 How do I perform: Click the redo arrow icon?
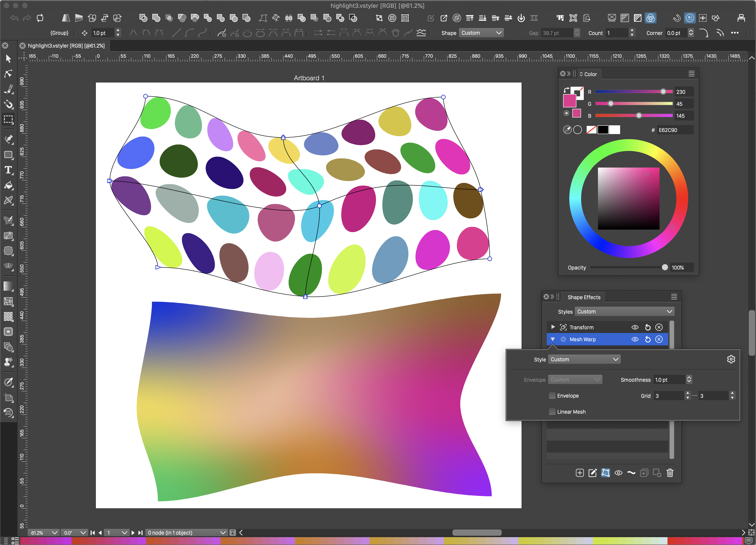(x=27, y=18)
